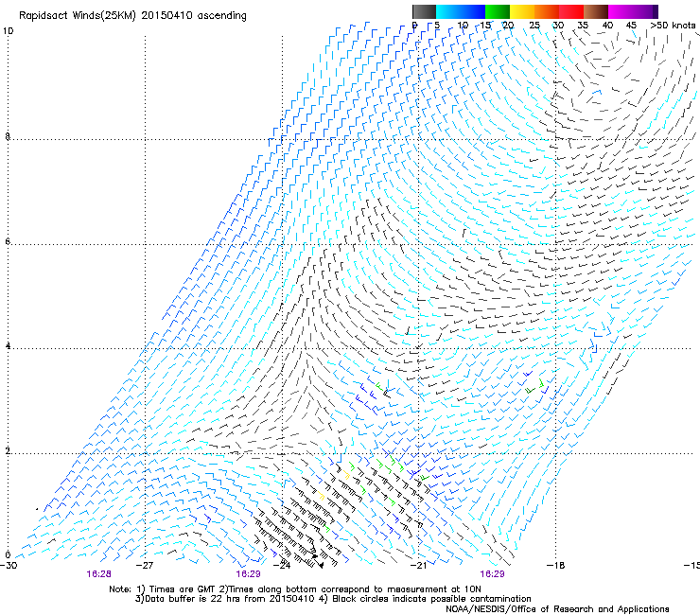The width and height of the screenshot is (700, 615).
Task: Select the '25' label under the color bar
Action: [534, 26]
